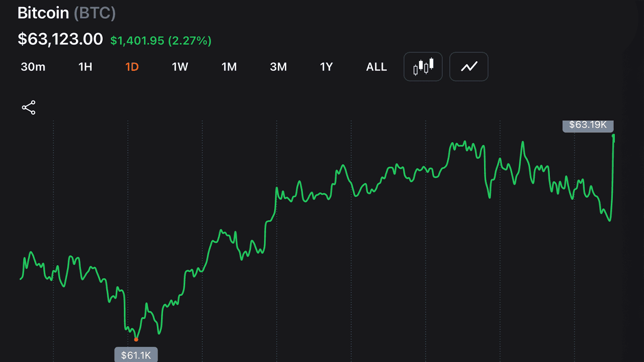The image size is (644, 362).
Task: Click the $63.19K high price label
Action: 588,125
